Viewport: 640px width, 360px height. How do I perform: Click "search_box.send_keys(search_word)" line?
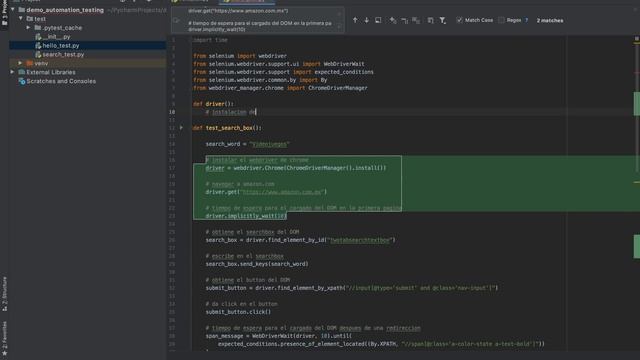(257, 264)
